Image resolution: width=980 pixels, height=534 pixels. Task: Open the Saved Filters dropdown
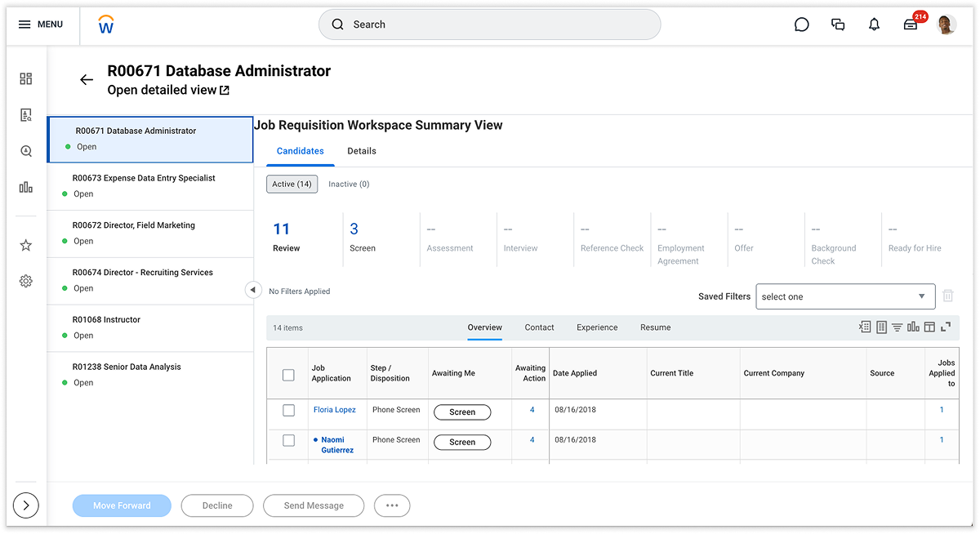point(845,296)
